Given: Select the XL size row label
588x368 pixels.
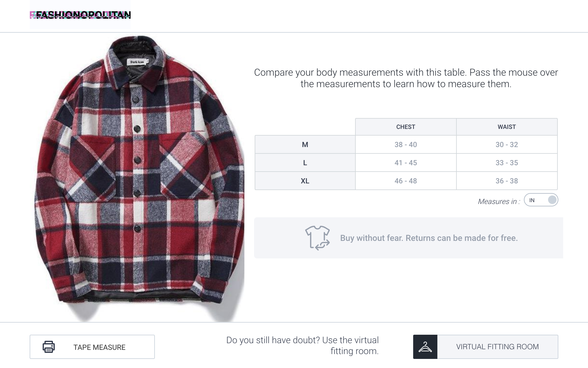Looking at the screenshot, I should coord(305,181).
